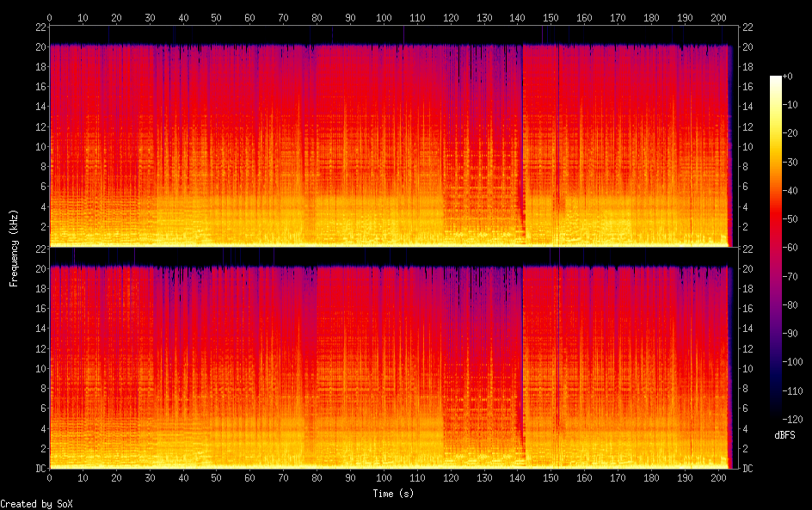
Task: Click '100' on the top time axis
Action: tap(384, 17)
